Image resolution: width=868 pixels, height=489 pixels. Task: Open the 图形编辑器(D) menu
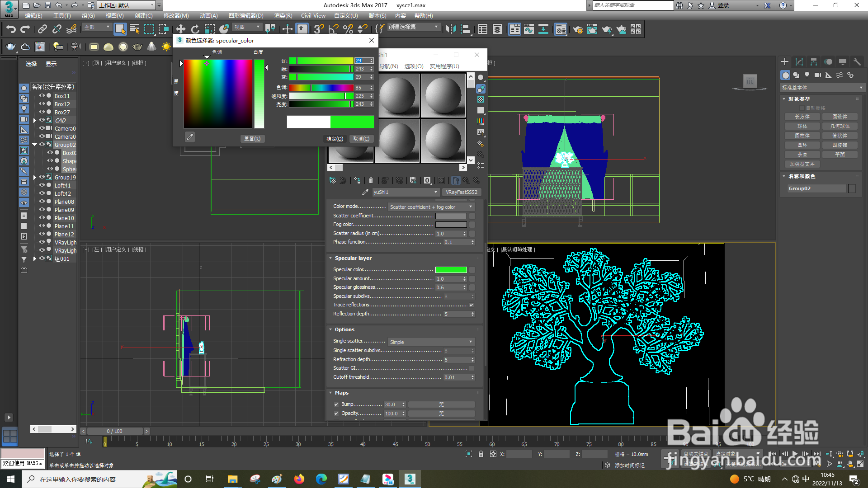246,16
